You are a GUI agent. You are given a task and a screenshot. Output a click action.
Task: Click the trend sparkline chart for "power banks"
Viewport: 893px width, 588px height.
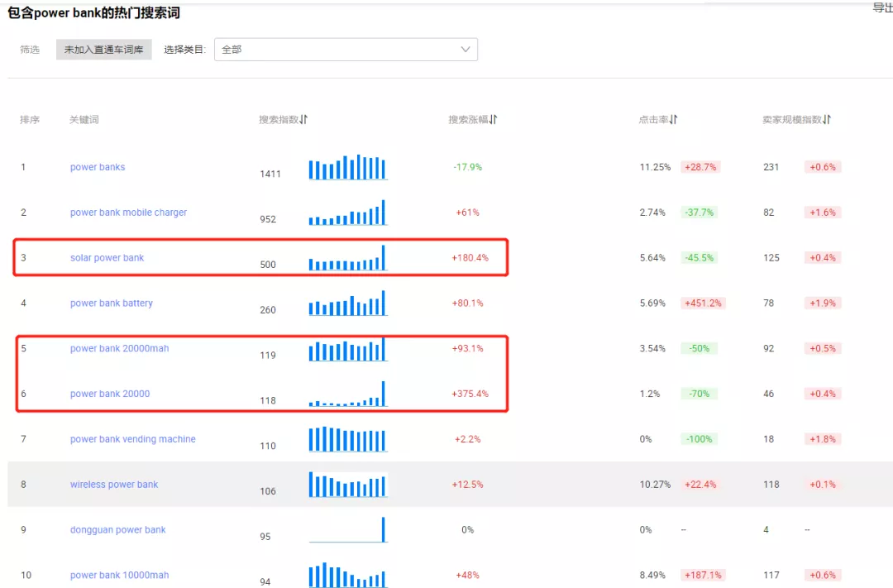click(x=347, y=168)
